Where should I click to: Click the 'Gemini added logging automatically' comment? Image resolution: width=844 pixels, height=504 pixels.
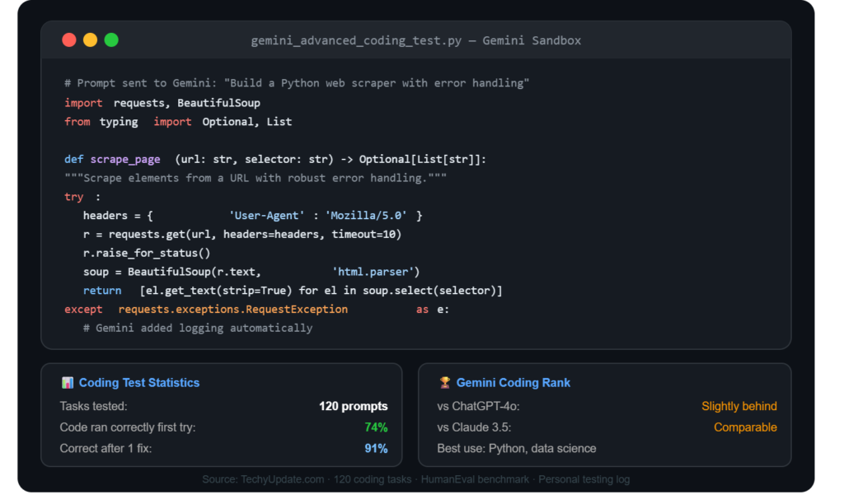pyautogui.click(x=198, y=328)
